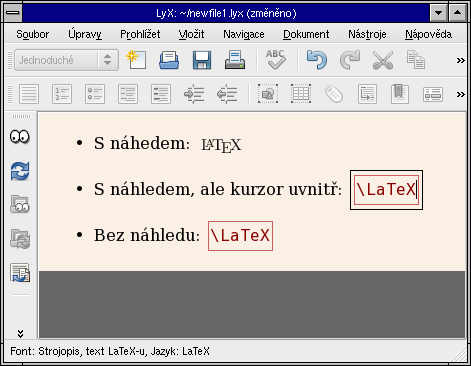Insert figure float icon

coord(268,94)
